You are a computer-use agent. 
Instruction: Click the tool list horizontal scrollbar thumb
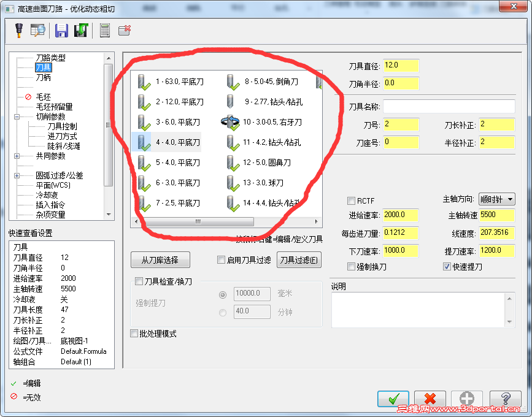click(x=198, y=222)
